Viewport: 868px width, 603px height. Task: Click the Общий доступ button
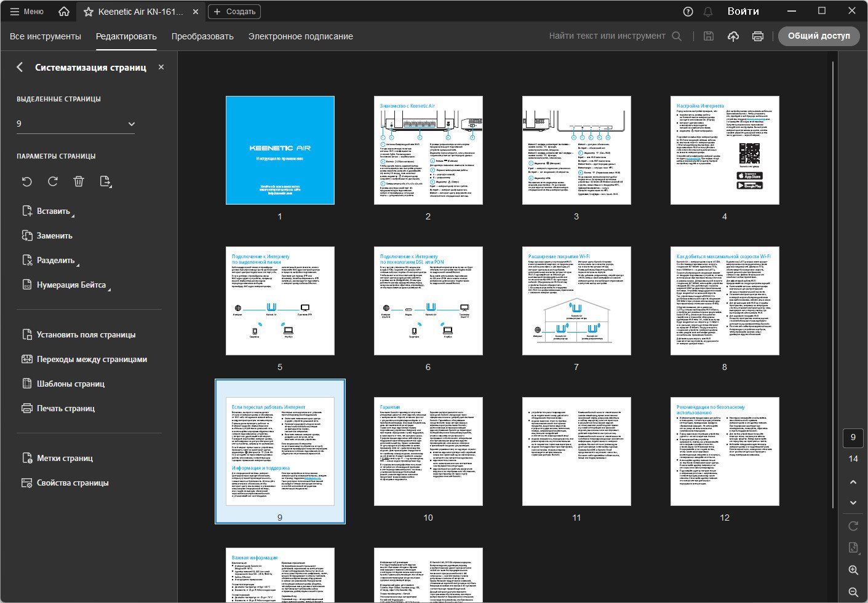pos(819,36)
